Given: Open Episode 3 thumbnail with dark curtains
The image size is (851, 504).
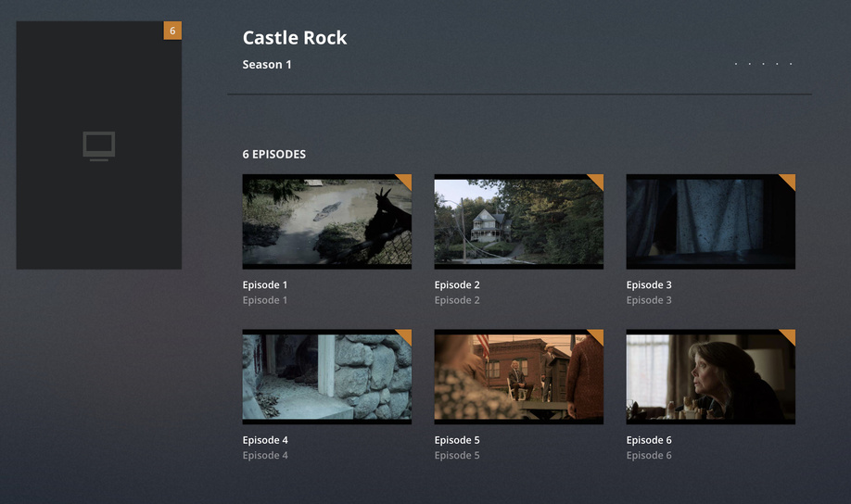Looking at the screenshot, I should [711, 221].
